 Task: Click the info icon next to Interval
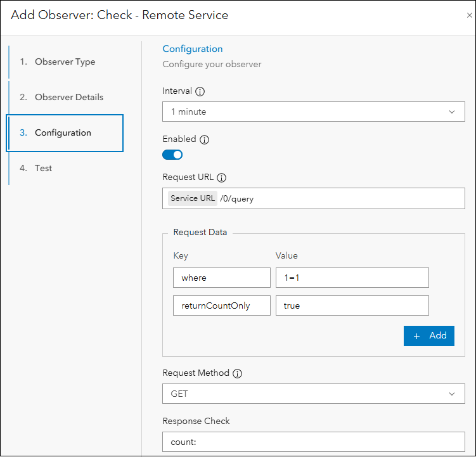200,91
